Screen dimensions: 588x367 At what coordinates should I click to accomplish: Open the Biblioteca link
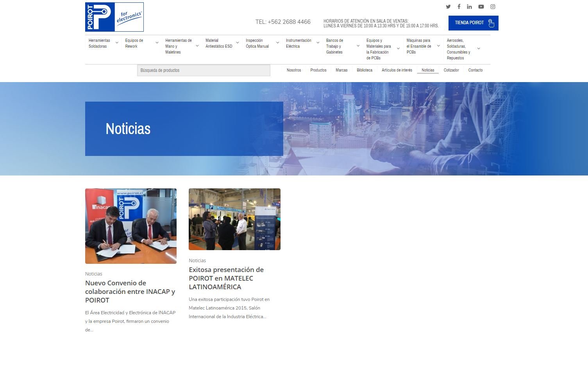[x=365, y=70]
